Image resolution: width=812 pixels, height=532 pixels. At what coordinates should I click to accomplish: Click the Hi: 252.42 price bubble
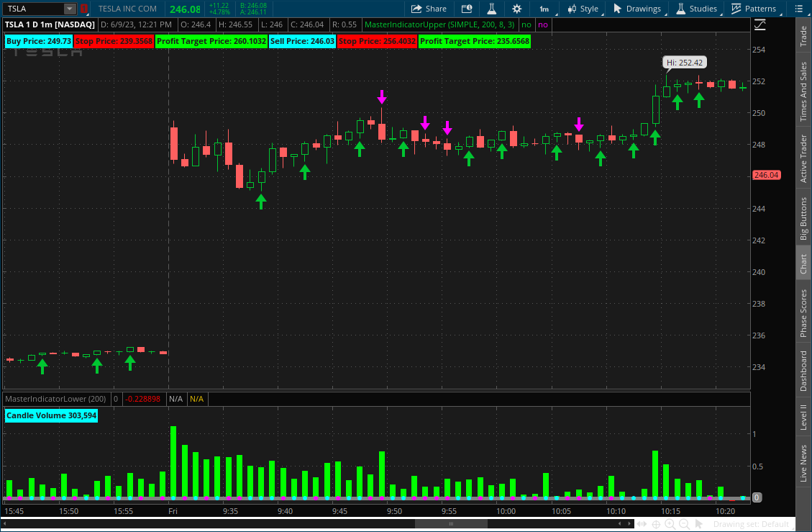685,62
